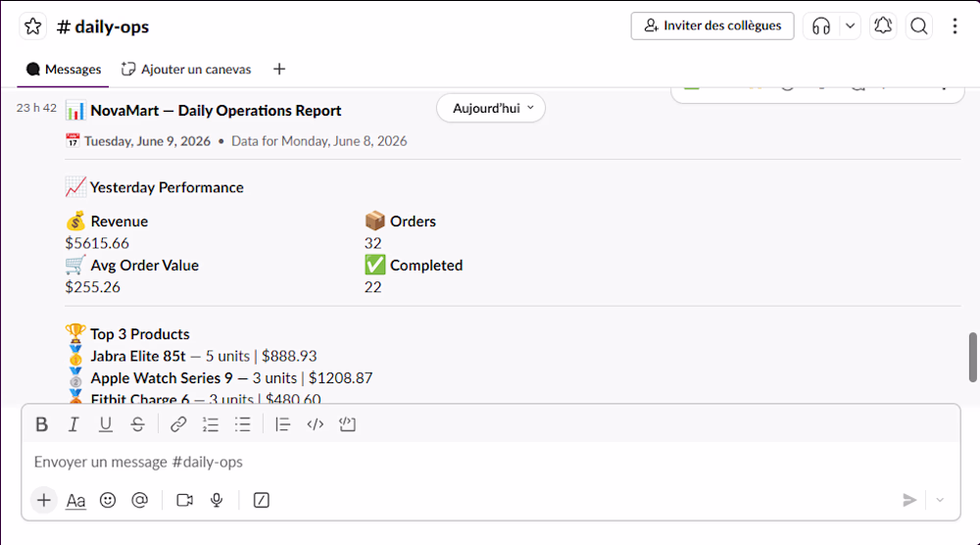Image resolution: width=980 pixels, height=545 pixels.
Task: Click the Orders value 32
Action: [373, 243]
